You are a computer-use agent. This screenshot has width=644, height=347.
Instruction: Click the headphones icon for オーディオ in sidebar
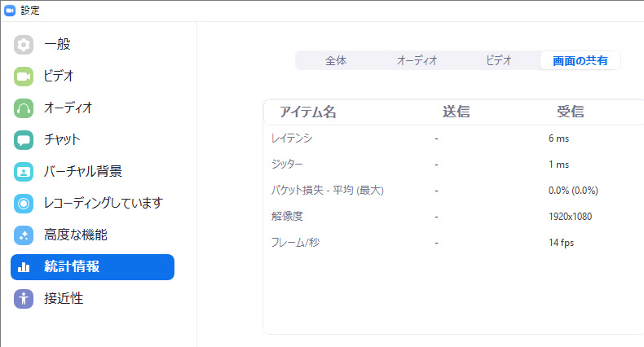pyautogui.click(x=24, y=108)
